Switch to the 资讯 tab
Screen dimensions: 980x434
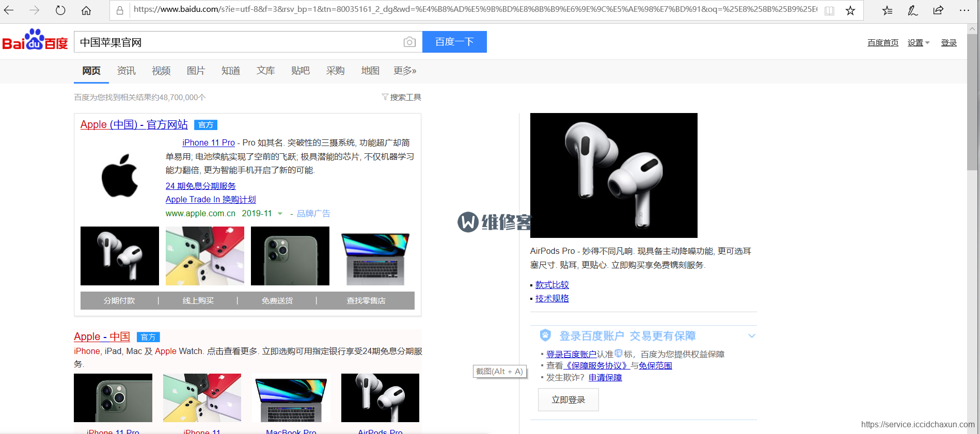point(126,71)
